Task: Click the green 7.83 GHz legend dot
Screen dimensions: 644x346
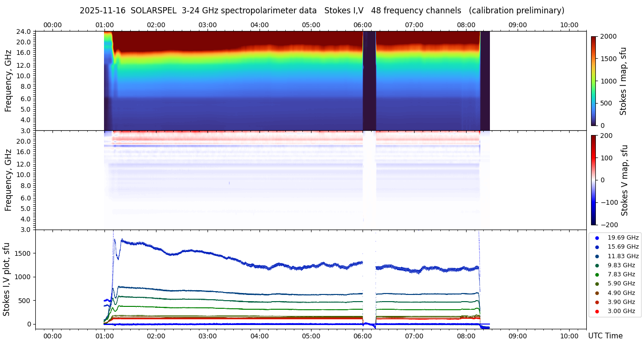Action: coord(597,274)
